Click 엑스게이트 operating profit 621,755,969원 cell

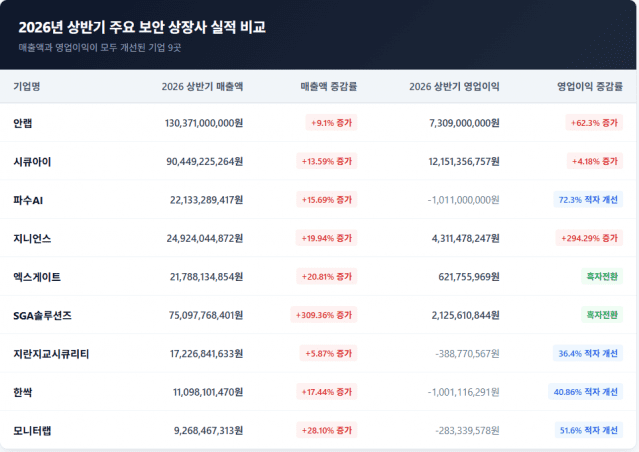469,277
